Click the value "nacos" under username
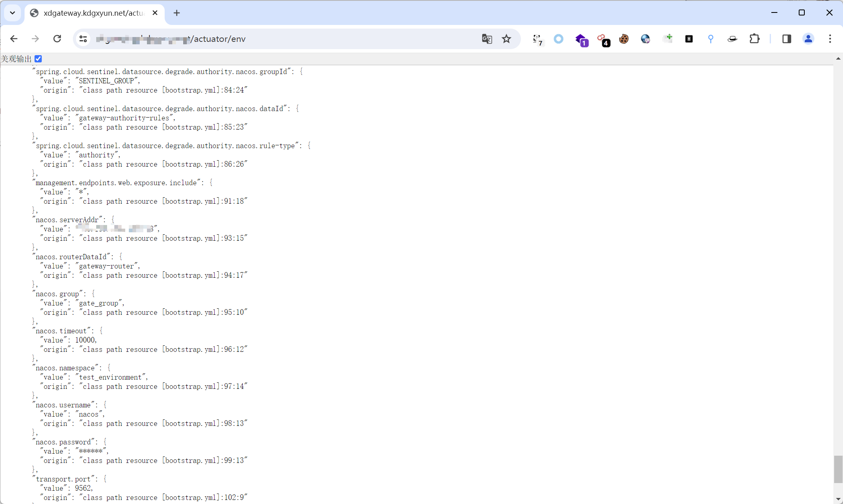The height and width of the screenshot is (504, 843). point(89,414)
